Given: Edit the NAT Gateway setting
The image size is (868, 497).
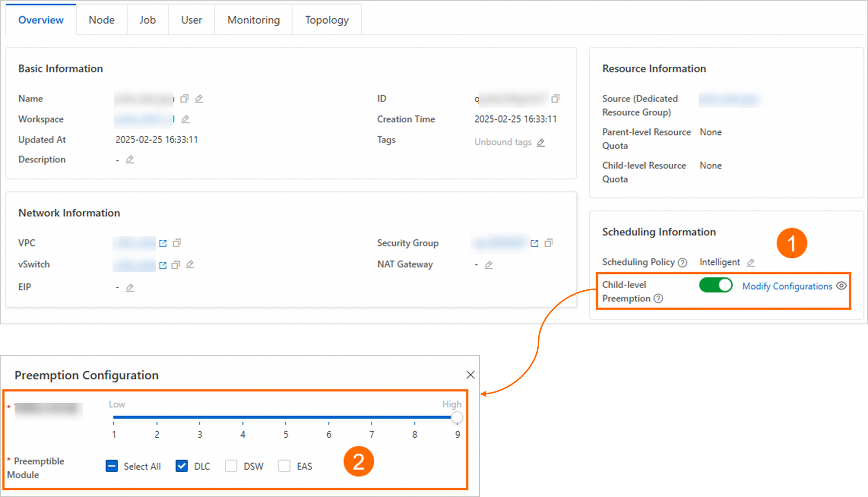Looking at the screenshot, I should 488,265.
